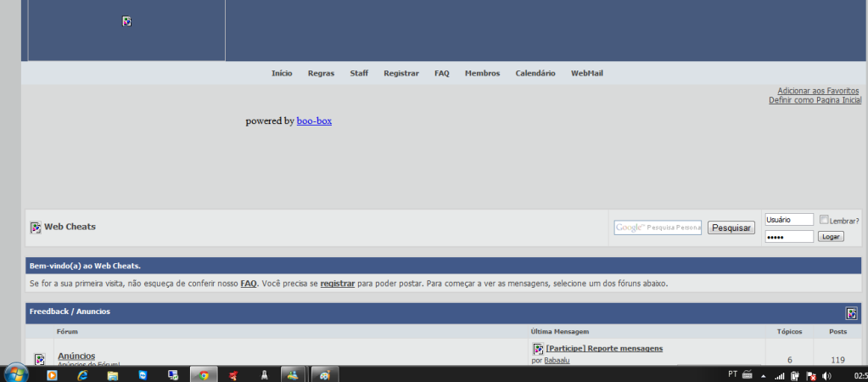Open the Início menu item
868x382 pixels.
click(282, 73)
